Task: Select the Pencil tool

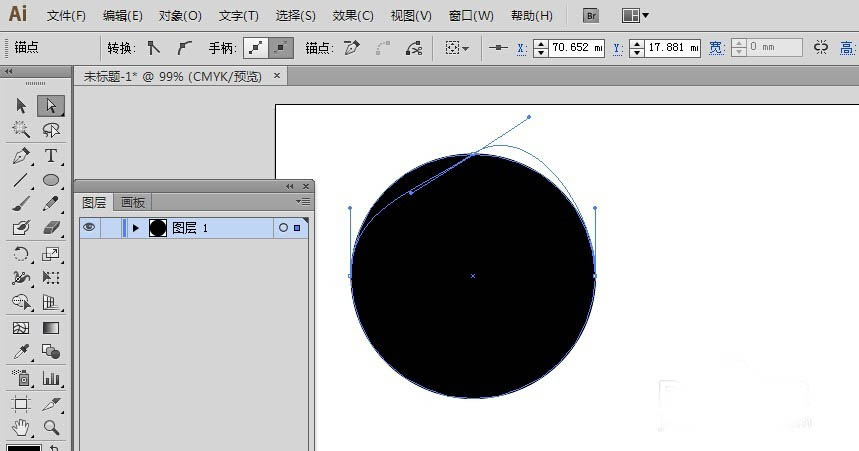Action: click(x=51, y=204)
